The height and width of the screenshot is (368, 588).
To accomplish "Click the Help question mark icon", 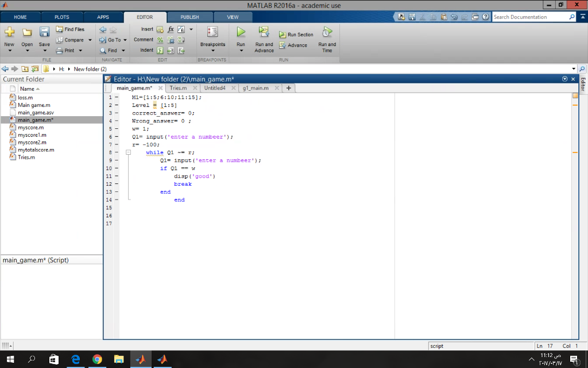I will click(486, 17).
